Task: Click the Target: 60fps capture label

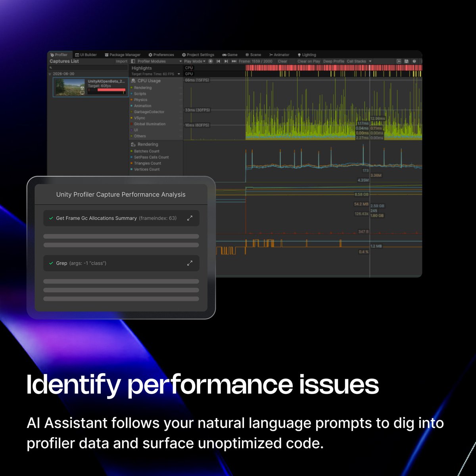Action: [100, 86]
